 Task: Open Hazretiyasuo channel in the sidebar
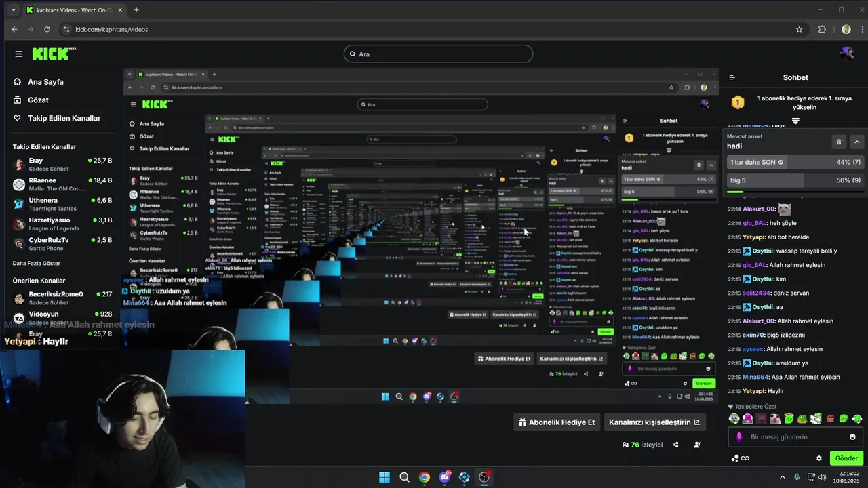pyautogui.click(x=62, y=224)
